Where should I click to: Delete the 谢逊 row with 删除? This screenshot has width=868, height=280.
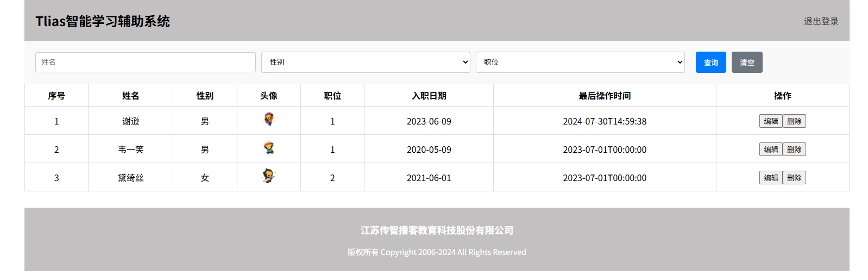794,121
